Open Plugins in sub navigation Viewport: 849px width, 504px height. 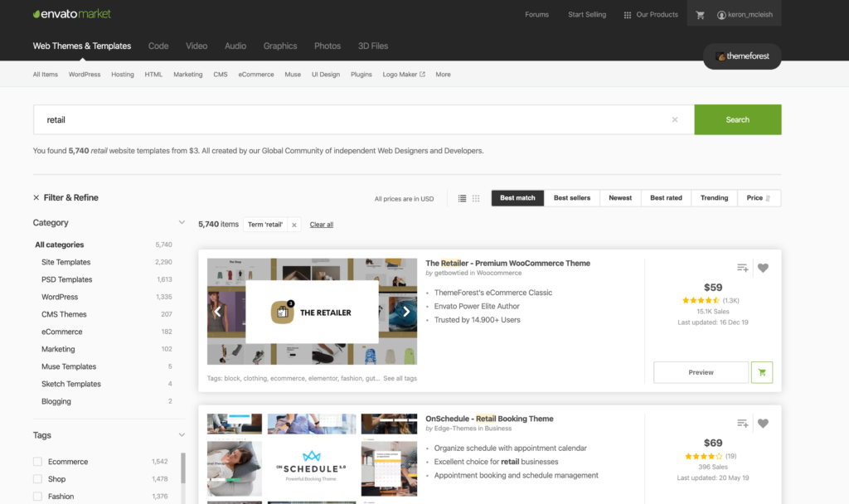coord(361,75)
